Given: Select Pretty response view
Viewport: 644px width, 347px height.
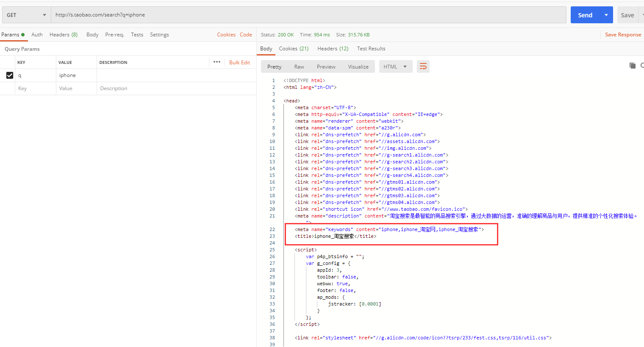Looking at the screenshot, I should coord(274,67).
